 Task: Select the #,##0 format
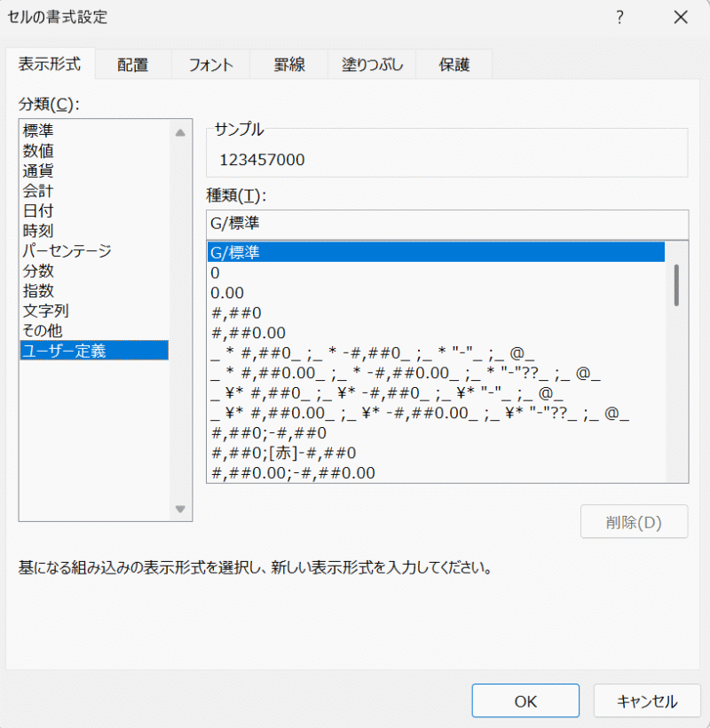[436, 313]
